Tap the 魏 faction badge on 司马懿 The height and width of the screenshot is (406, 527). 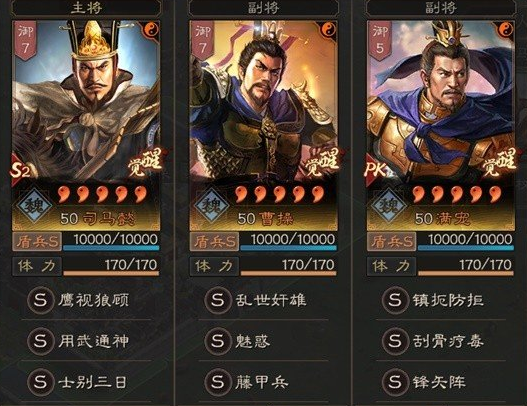[34, 205]
